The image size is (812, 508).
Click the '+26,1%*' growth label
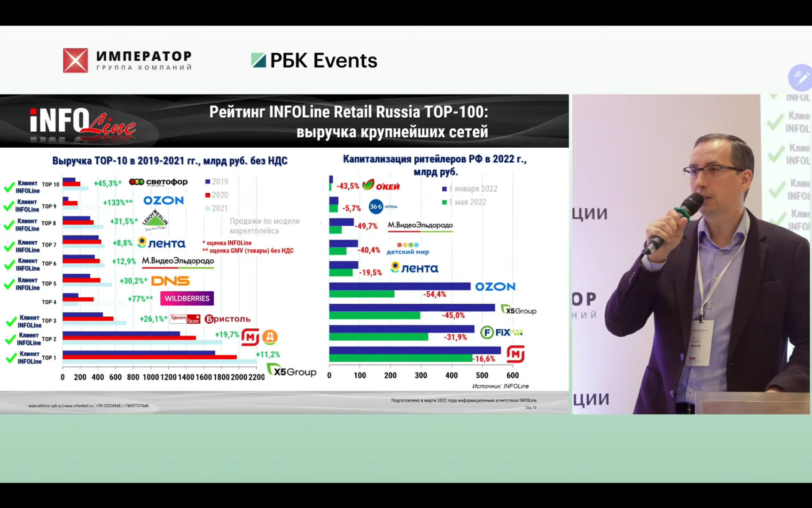click(154, 319)
